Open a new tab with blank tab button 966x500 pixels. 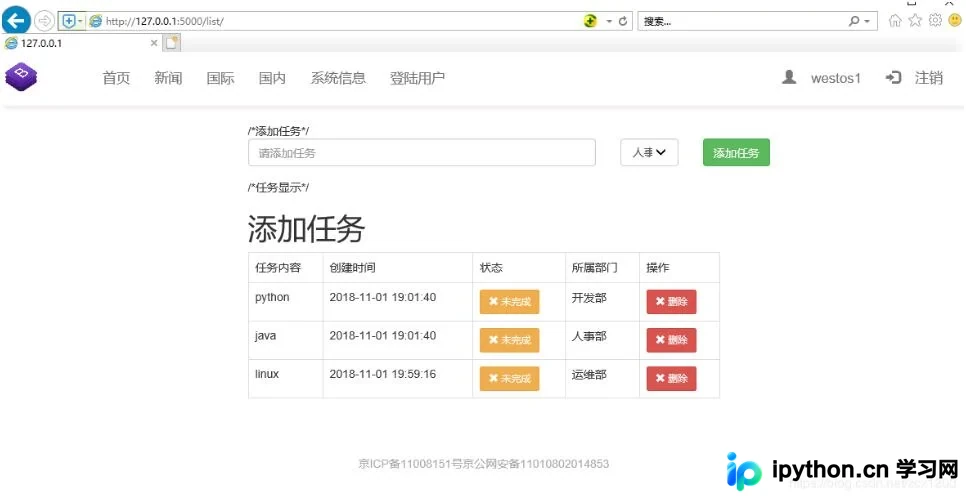click(x=172, y=42)
